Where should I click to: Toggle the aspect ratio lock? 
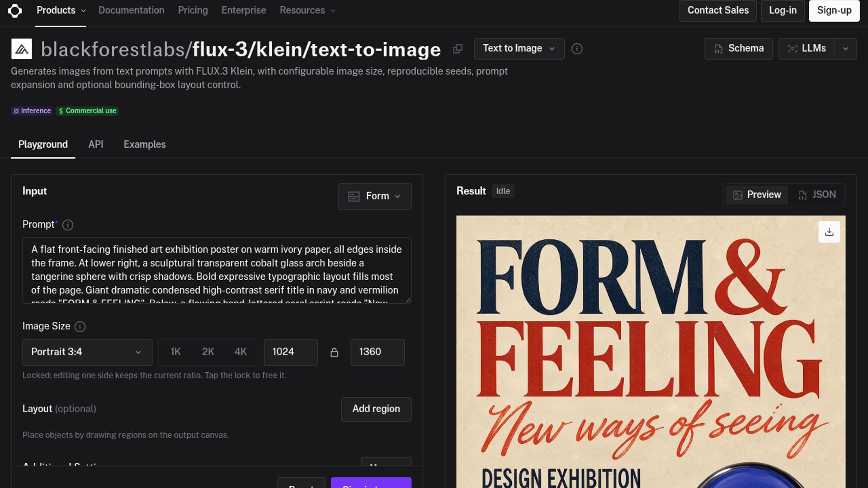click(334, 352)
